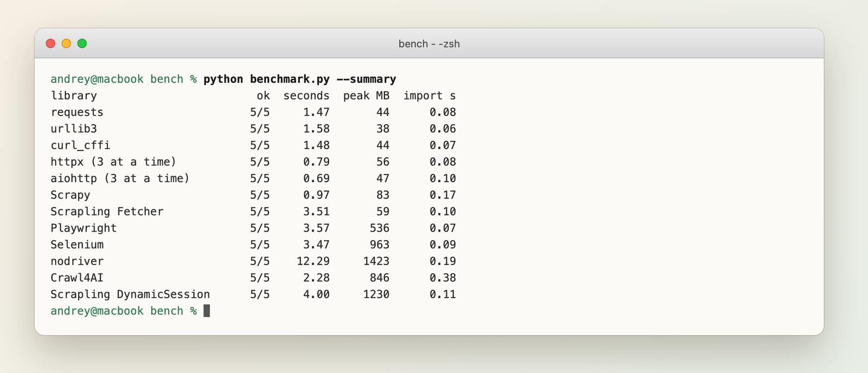Click the 2.28 seconds value for Crawl4AI
The height and width of the screenshot is (373, 868).
(x=316, y=278)
